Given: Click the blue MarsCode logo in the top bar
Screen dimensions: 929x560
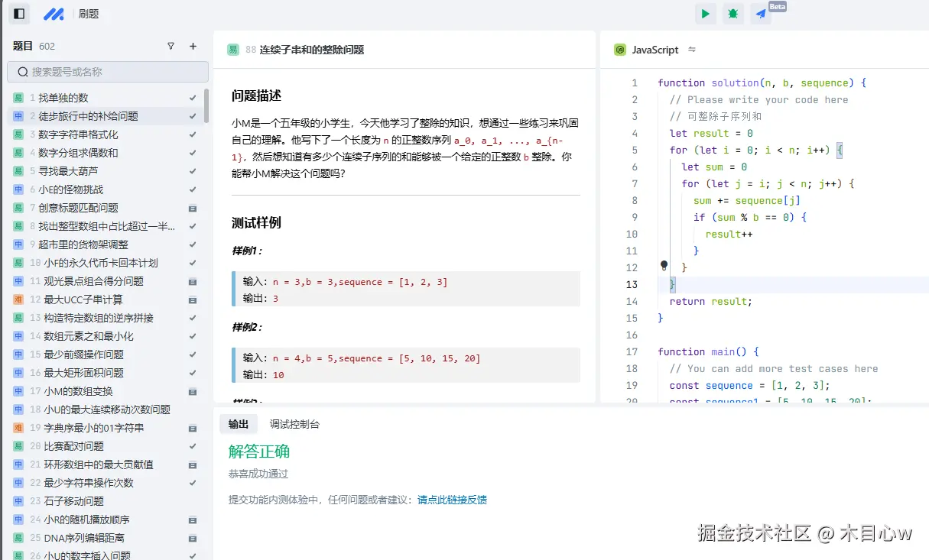Looking at the screenshot, I should point(54,13).
